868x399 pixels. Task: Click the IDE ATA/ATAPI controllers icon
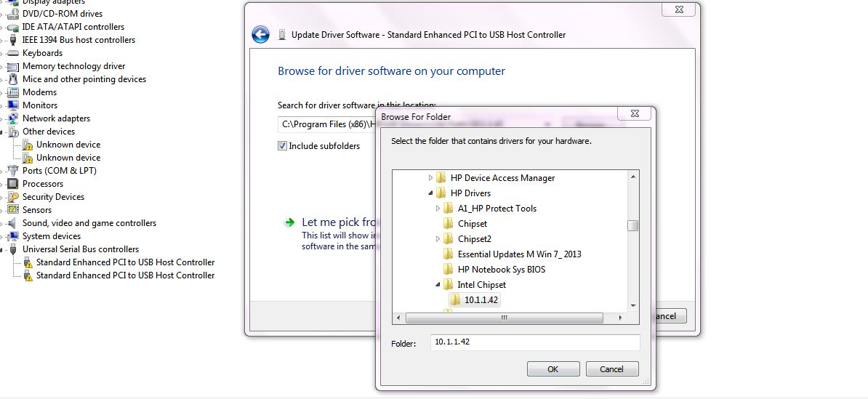(13, 27)
